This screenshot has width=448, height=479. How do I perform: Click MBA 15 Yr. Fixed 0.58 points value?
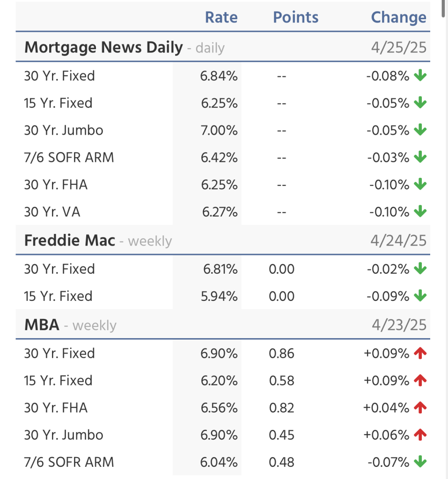click(281, 380)
